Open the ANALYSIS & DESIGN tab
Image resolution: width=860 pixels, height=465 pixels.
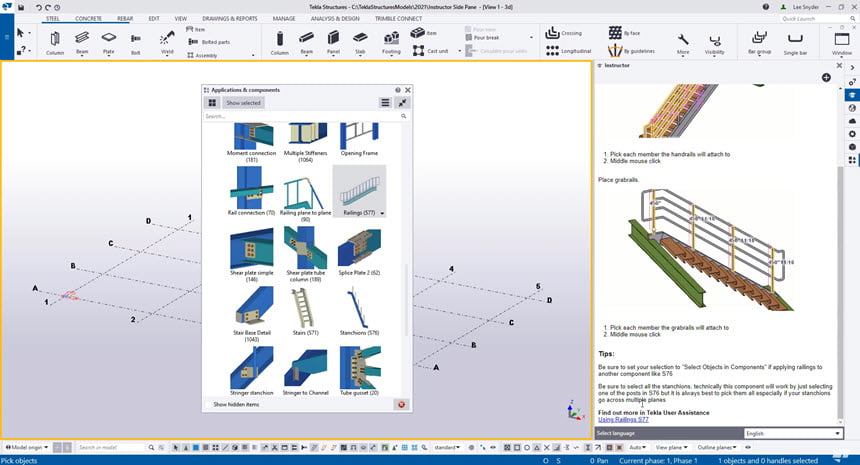(335, 19)
